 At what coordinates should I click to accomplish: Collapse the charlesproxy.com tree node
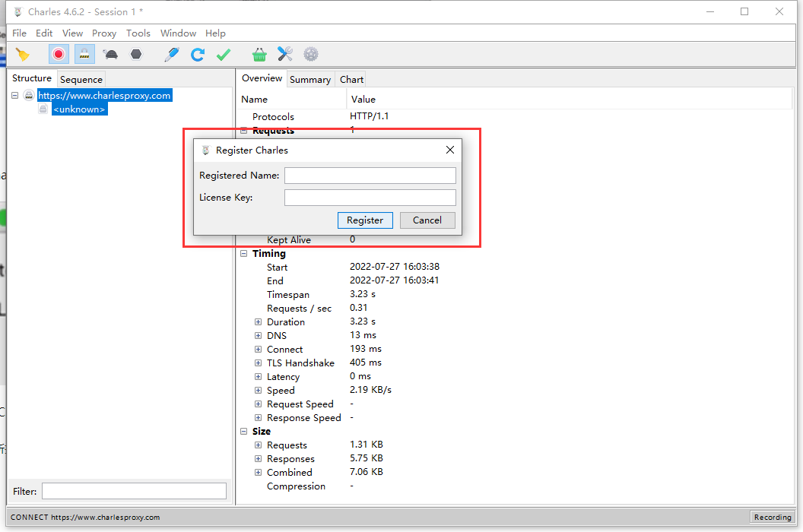[x=15, y=95]
